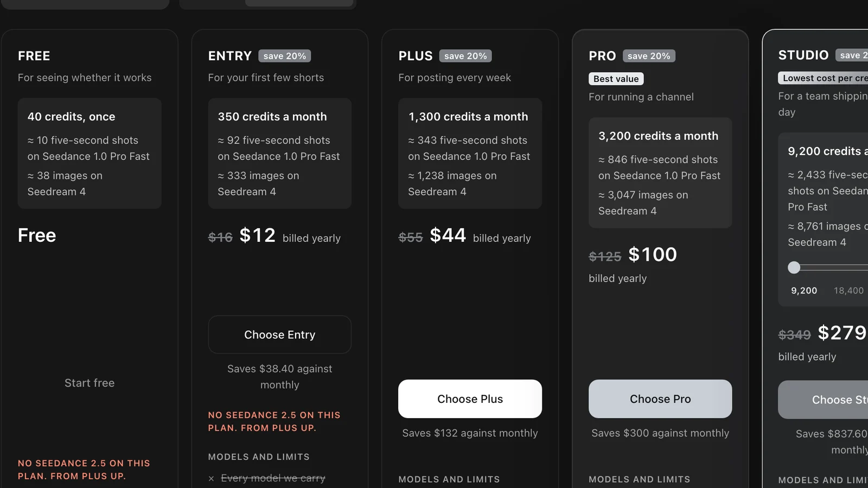Click the Studio credits slider handle

[794, 267]
